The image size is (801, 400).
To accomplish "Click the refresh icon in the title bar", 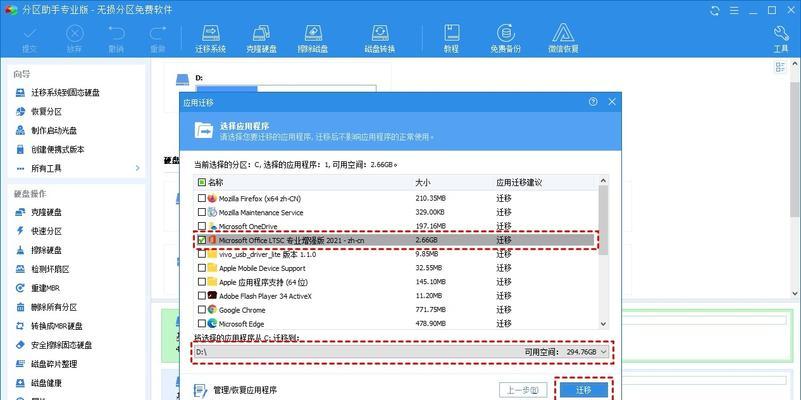I will click(715, 10).
